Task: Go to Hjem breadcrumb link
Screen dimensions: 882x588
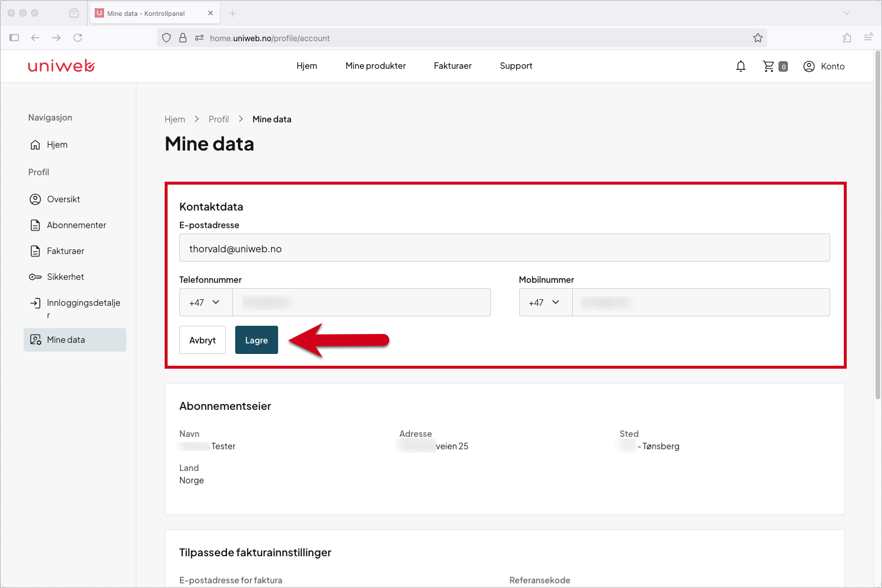Action: (175, 119)
